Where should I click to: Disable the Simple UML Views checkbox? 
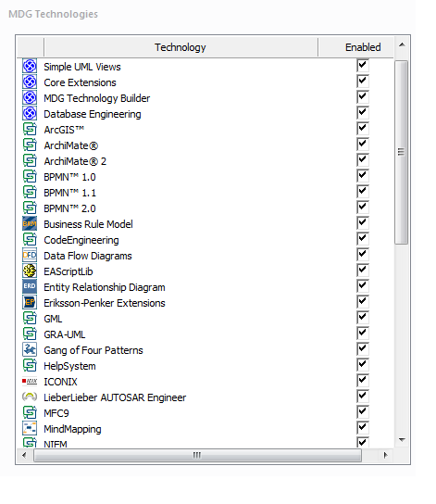click(363, 66)
